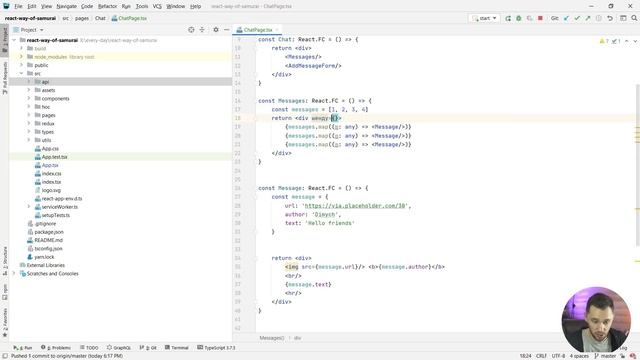Click the pages breadcrumb in navigation bar
Screen dimensions: 640x360
coord(82,18)
